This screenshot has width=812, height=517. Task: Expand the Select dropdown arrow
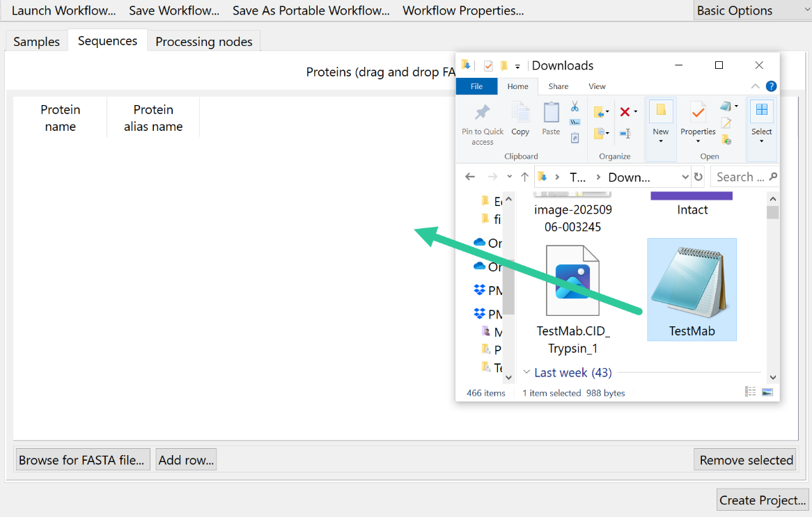(x=762, y=141)
